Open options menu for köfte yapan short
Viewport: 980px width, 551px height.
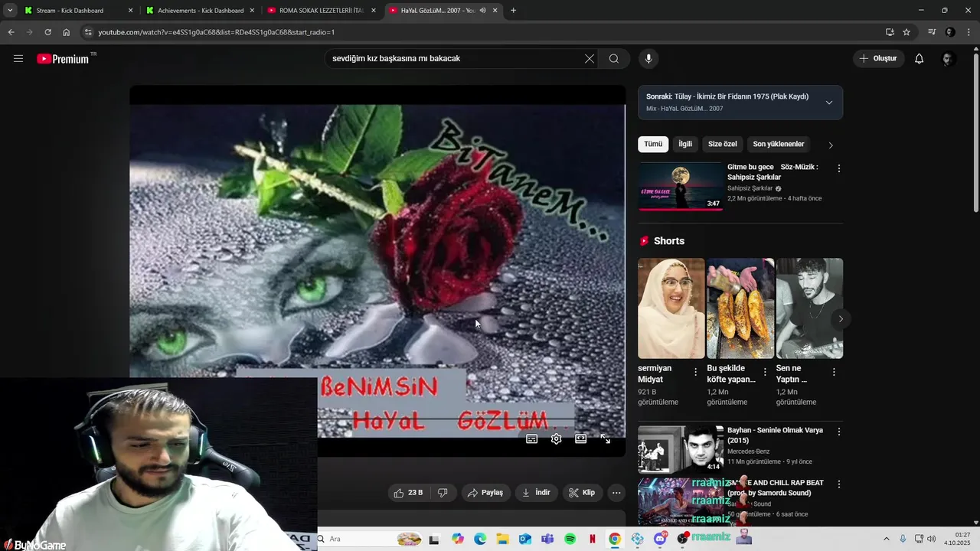coord(765,372)
